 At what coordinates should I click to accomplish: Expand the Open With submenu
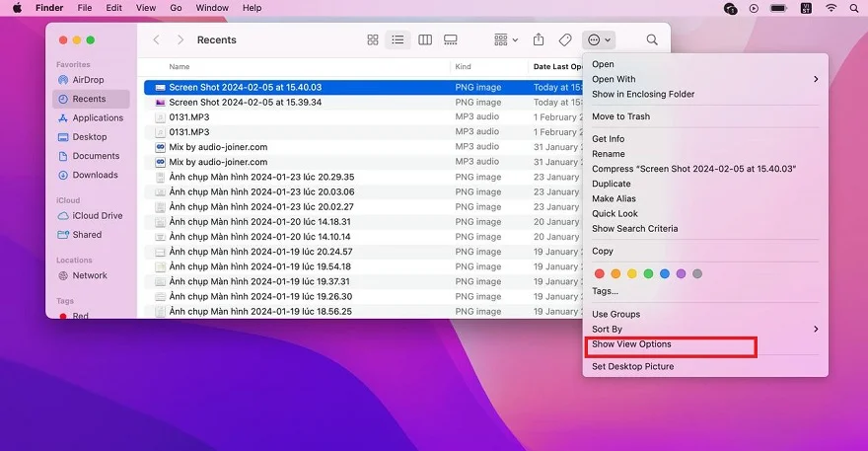coord(705,79)
